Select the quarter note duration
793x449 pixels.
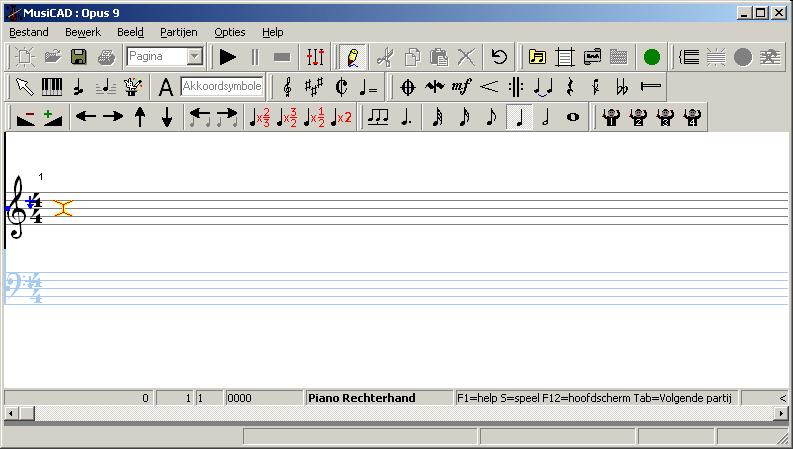(519, 117)
